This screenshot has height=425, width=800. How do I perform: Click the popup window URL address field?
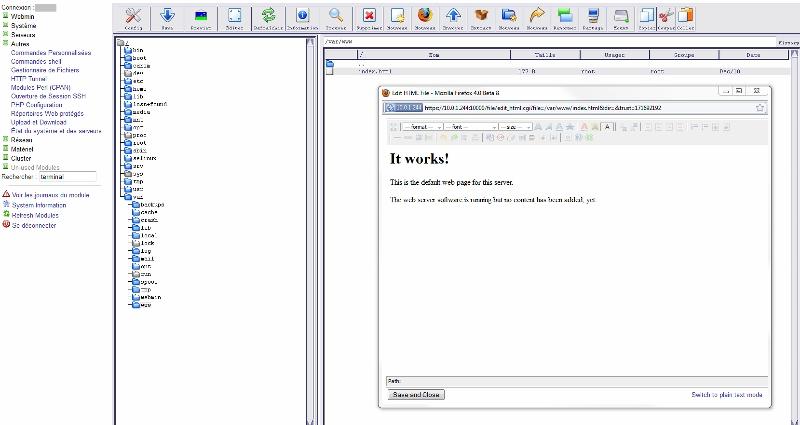588,108
